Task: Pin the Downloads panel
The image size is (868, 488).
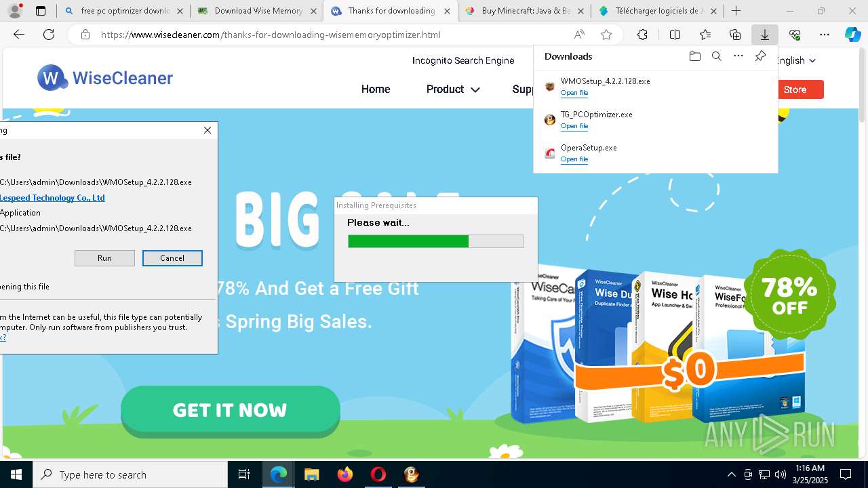Action: (x=760, y=56)
